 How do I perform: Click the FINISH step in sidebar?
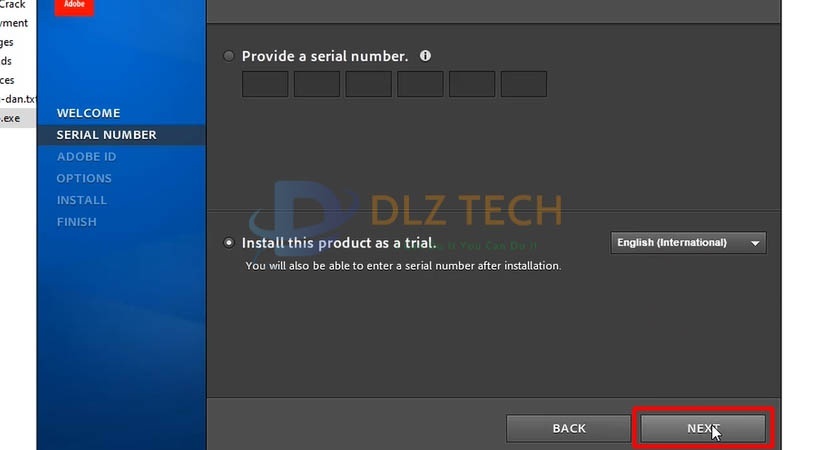pyautogui.click(x=77, y=222)
